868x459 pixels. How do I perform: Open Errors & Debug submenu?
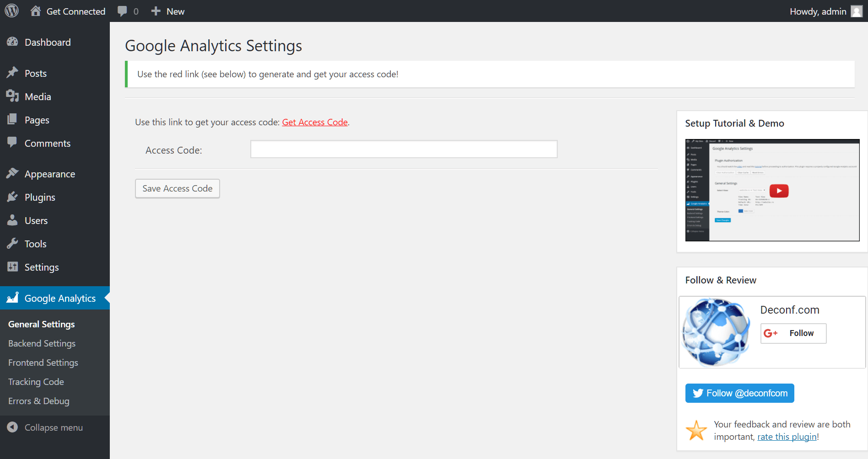point(39,401)
